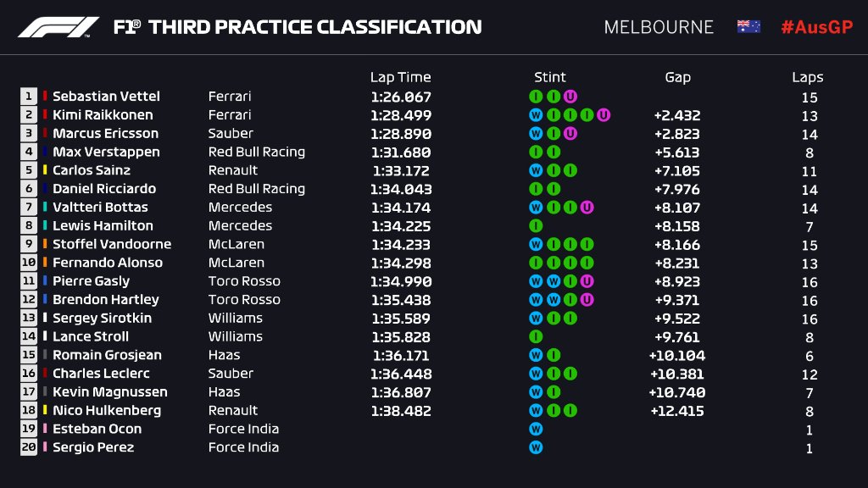This screenshot has height=488, width=868.
Task: Click Ferrari red team color bar beside Vettel
Action: pos(45,97)
